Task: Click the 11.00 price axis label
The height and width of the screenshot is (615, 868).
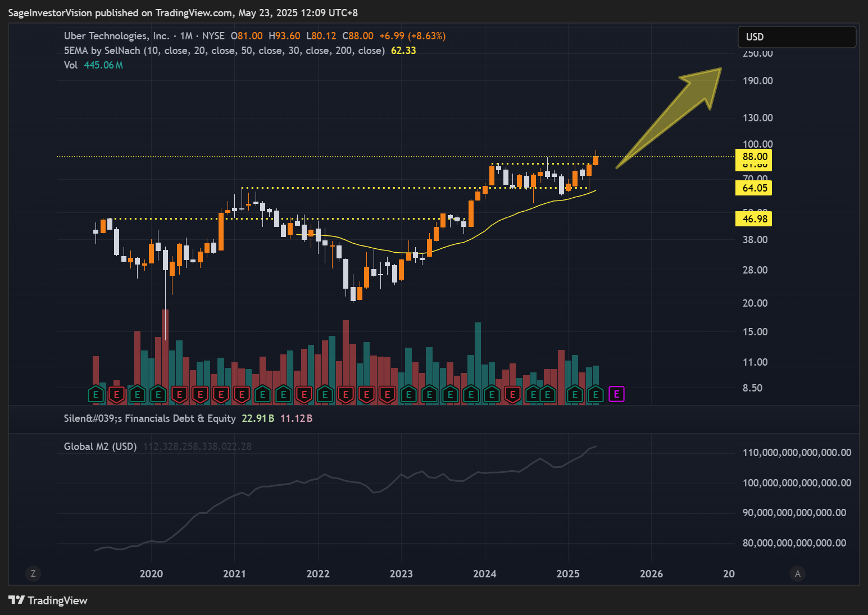Action: click(x=755, y=362)
